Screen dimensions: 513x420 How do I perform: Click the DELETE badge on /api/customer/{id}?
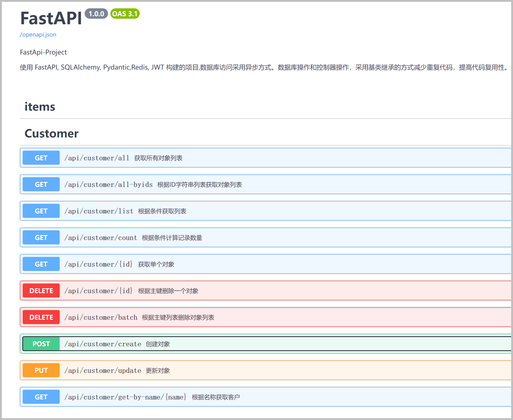[x=41, y=290]
